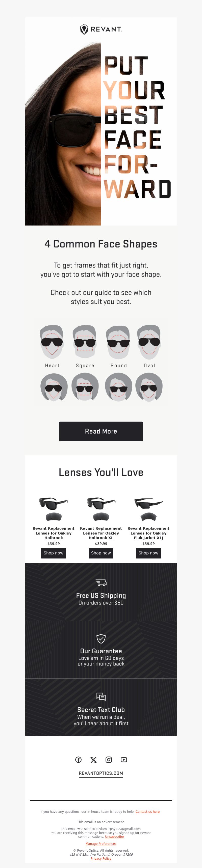Image resolution: width=202 pixels, height=868 pixels.
Task: Shop now for Oakley Holbrook lenses
Action: (53, 553)
